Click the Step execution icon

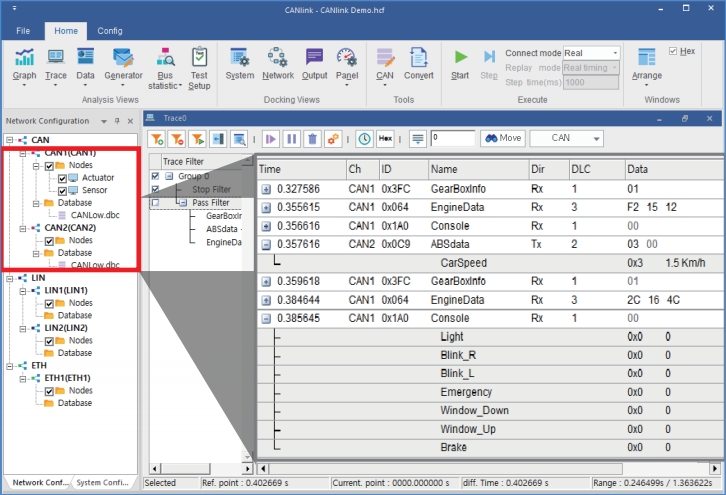(489, 63)
